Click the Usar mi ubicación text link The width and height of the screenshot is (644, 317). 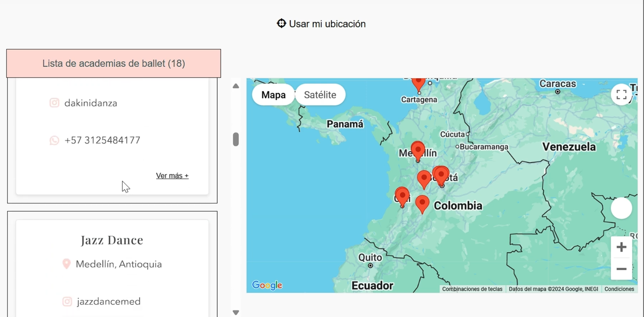[x=327, y=24]
